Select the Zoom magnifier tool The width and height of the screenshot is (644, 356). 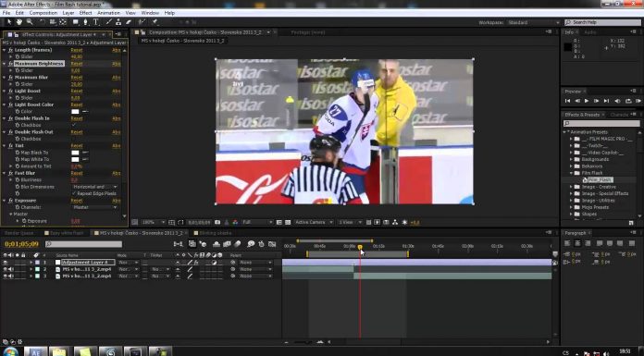pos(30,22)
